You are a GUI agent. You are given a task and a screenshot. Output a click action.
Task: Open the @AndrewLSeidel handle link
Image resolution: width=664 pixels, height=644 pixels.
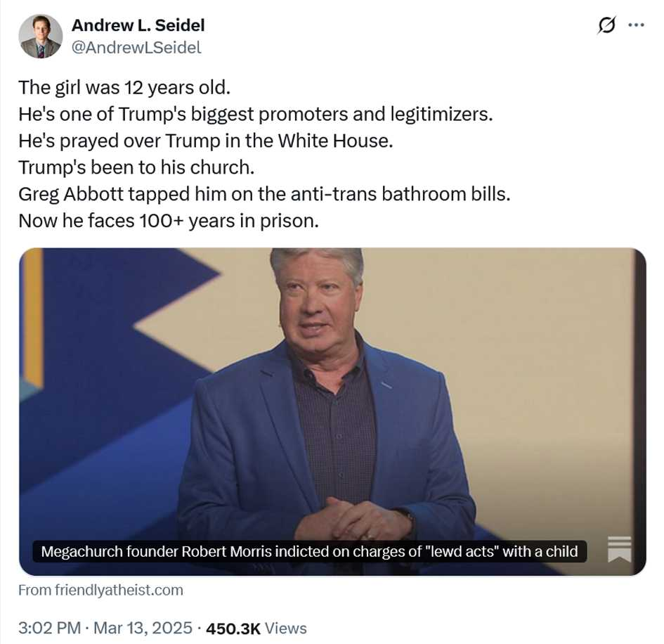(x=136, y=47)
